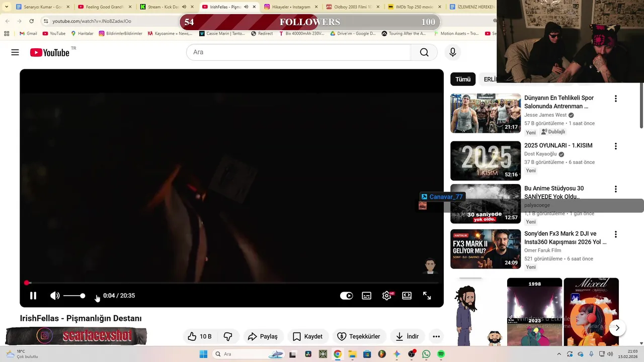The image size is (644, 362).
Task: Open the Haritalar bookmark
Action: 82,34
